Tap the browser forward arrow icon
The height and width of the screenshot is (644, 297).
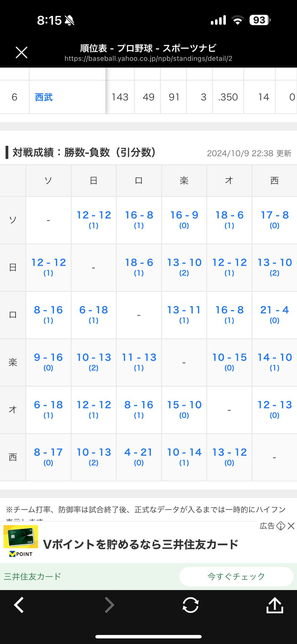[109, 605]
